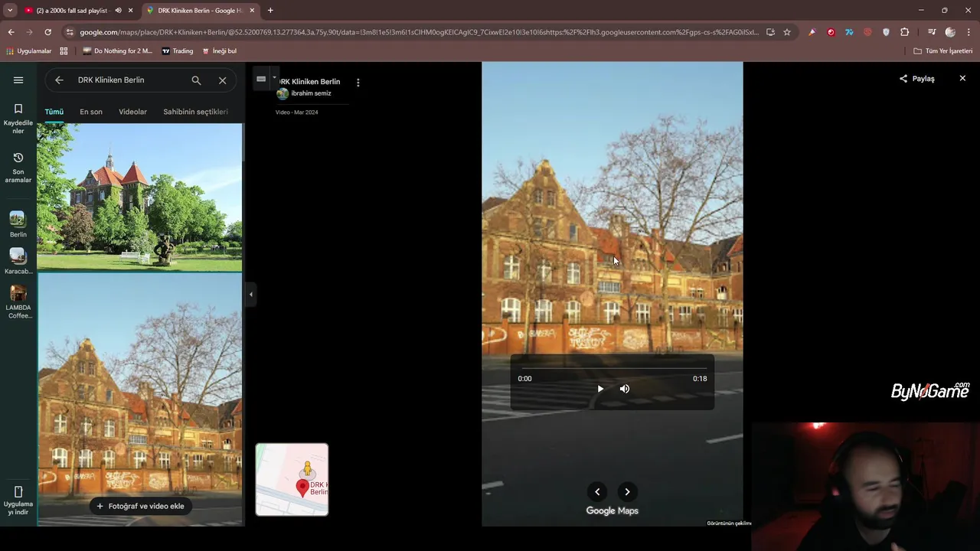Clear the DRK Kliniken Berlin search
The width and height of the screenshot is (980, 551).
click(222, 80)
